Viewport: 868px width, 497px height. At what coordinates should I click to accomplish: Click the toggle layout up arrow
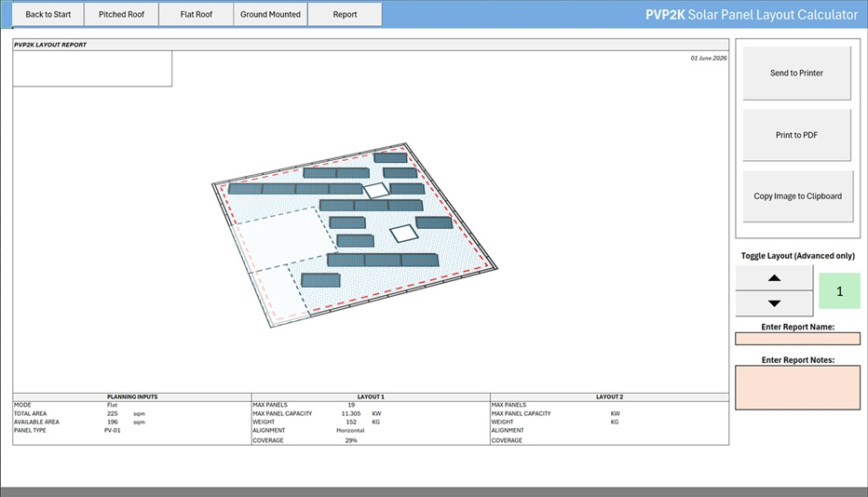(x=774, y=278)
